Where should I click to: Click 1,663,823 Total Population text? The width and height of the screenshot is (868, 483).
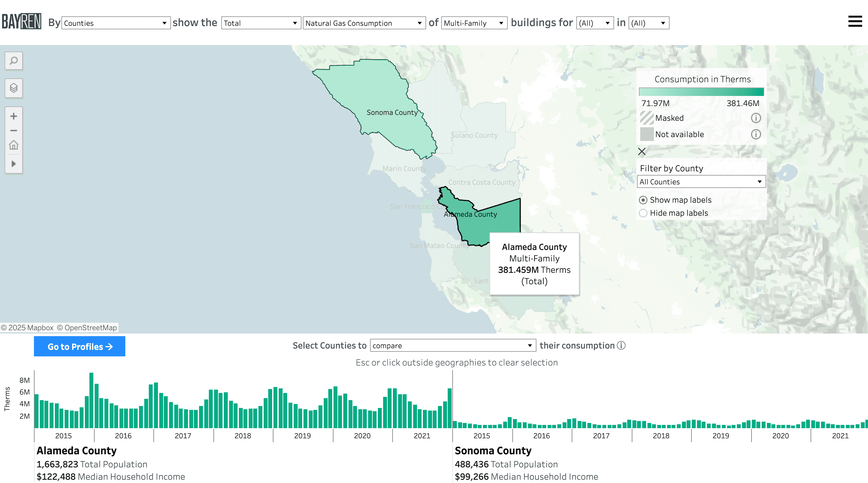click(92, 464)
